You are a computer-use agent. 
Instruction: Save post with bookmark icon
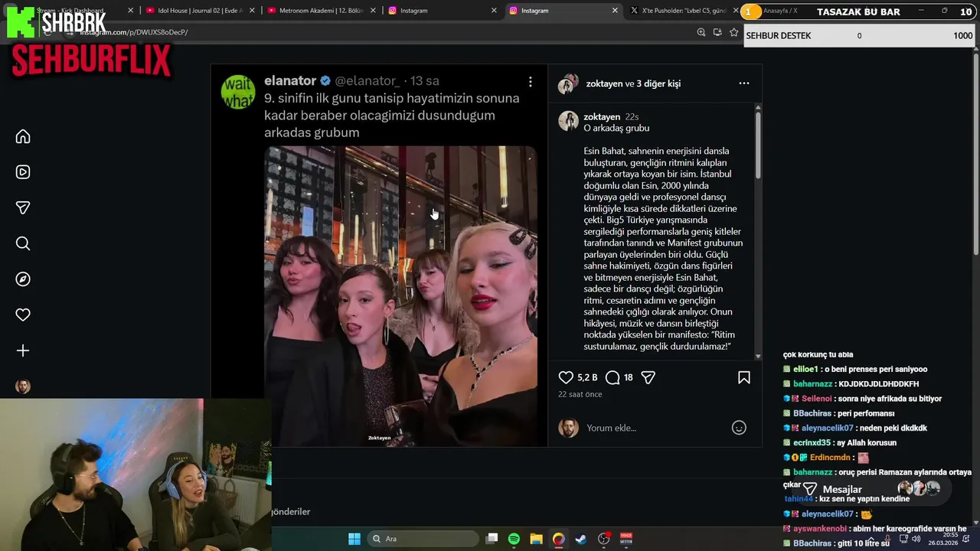click(x=743, y=377)
